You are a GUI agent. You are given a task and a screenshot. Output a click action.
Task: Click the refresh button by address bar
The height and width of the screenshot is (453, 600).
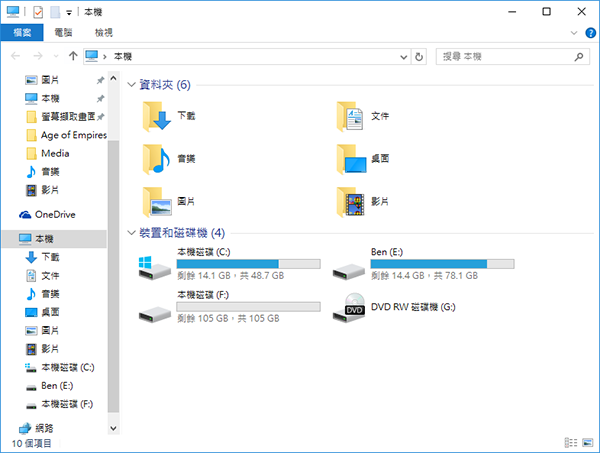coord(419,57)
